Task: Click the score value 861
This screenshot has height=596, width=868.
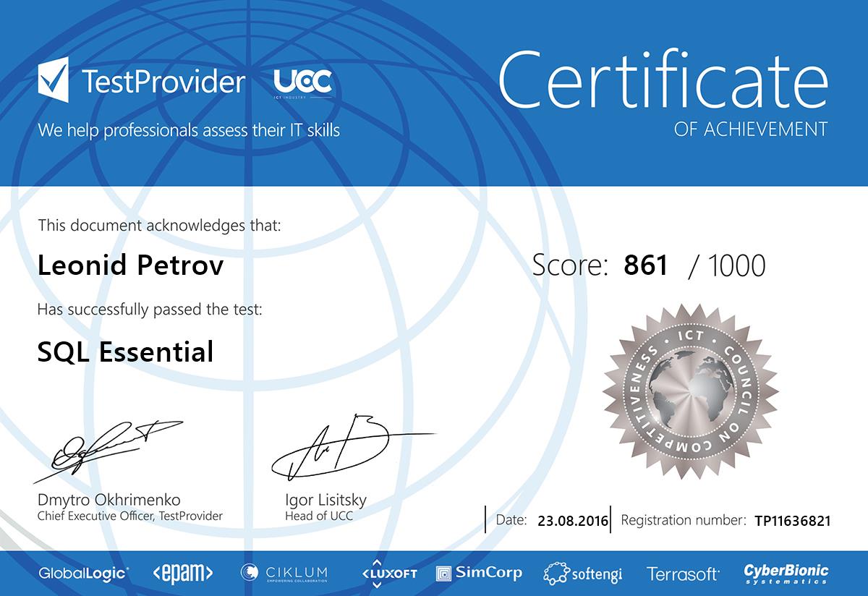Action: [x=645, y=265]
